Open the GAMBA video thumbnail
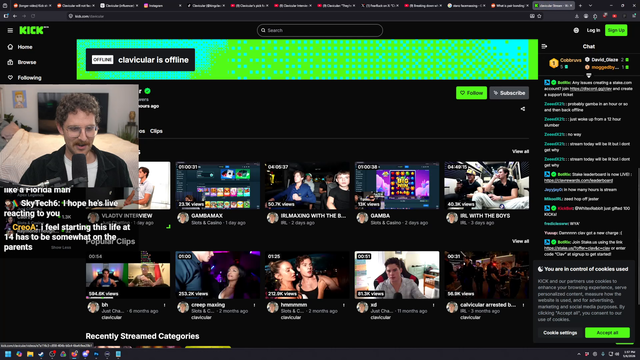The image size is (640, 360). [397, 185]
